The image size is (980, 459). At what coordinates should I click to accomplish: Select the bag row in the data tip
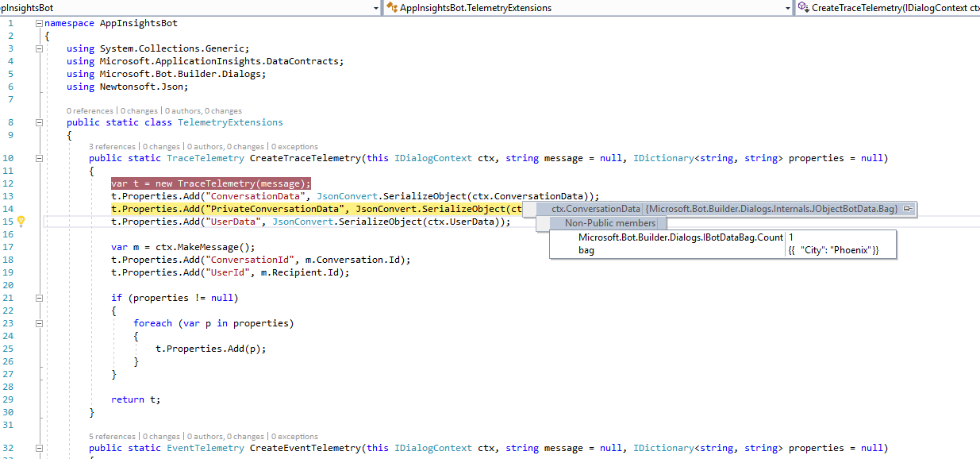(x=586, y=250)
